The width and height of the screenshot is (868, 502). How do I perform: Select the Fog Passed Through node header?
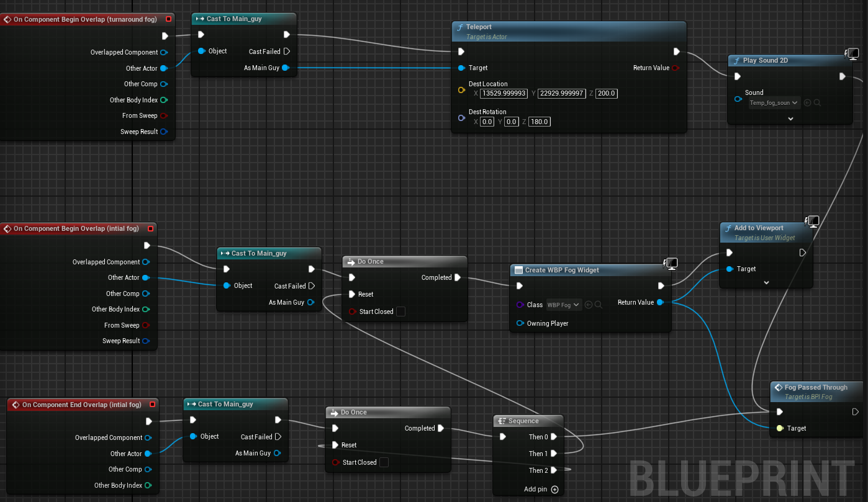[816, 387]
